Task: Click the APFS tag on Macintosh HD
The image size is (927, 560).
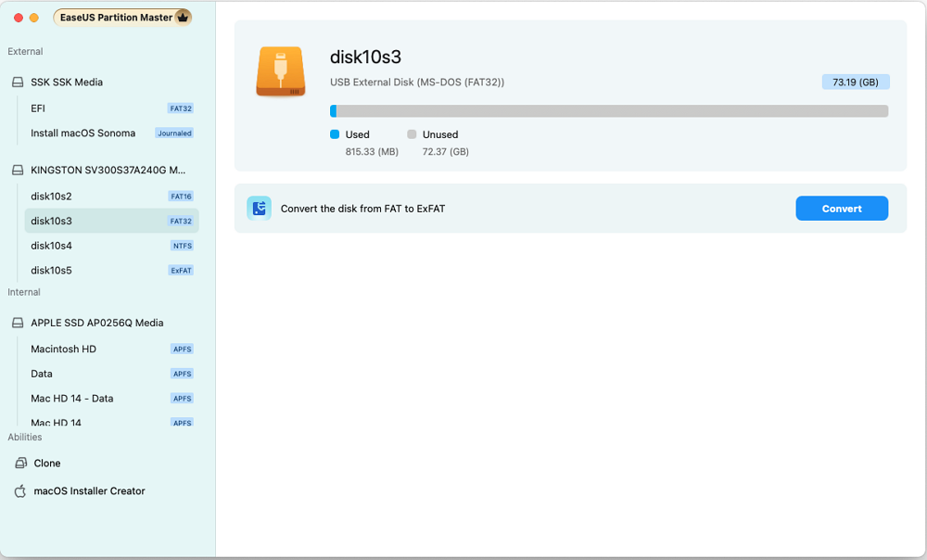Action: tap(182, 349)
